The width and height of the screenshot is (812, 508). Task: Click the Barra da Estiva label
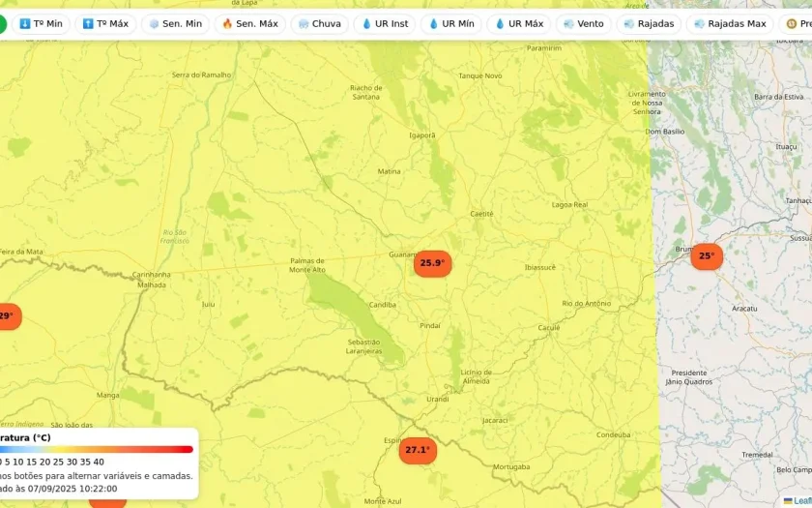pyautogui.click(x=779, y=97)
